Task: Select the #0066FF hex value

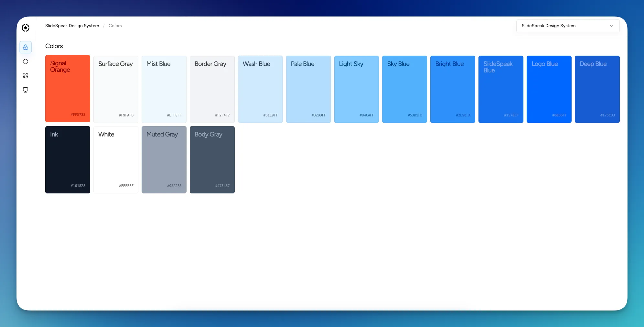Action: point(559,115)
